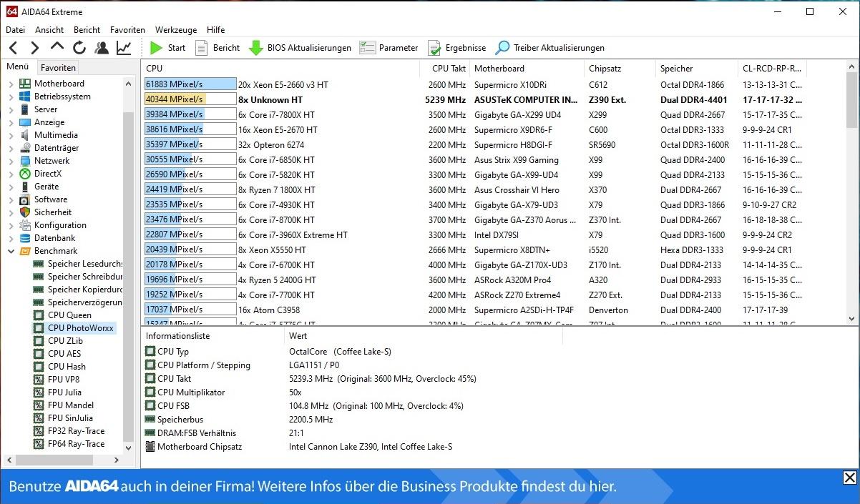Show Ergebnisse from the toolbar
The image size is (860, 504).
coord(456,48)
